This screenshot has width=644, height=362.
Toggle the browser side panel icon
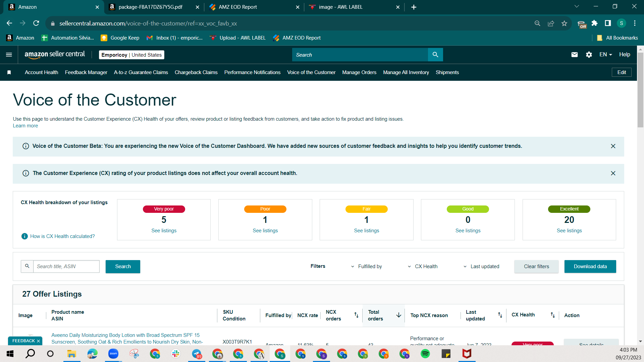(608, 23)
